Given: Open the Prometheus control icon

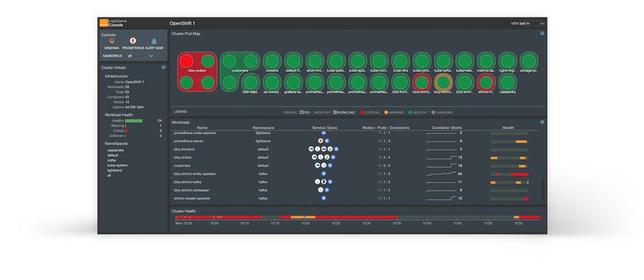Looking at the screenshot, I should point(133,41).
